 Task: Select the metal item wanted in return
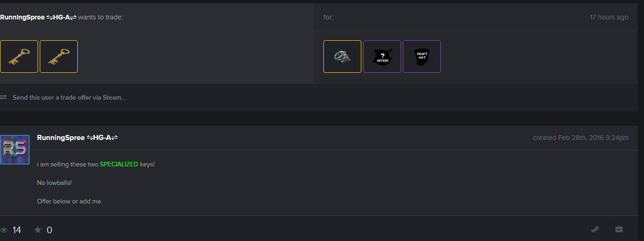[x=342, y=57]
